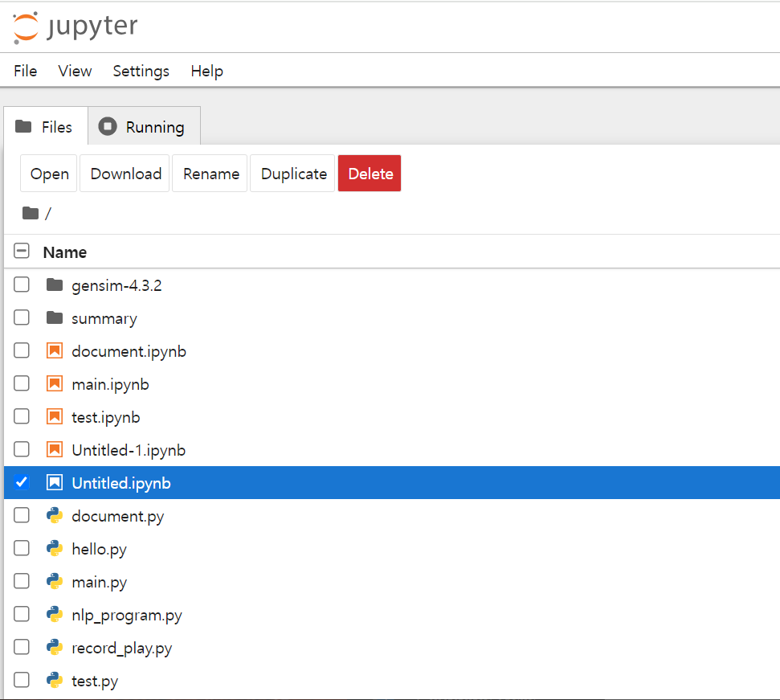Select the main.py file name
The image size is (780, 700).
pos(100,582)
